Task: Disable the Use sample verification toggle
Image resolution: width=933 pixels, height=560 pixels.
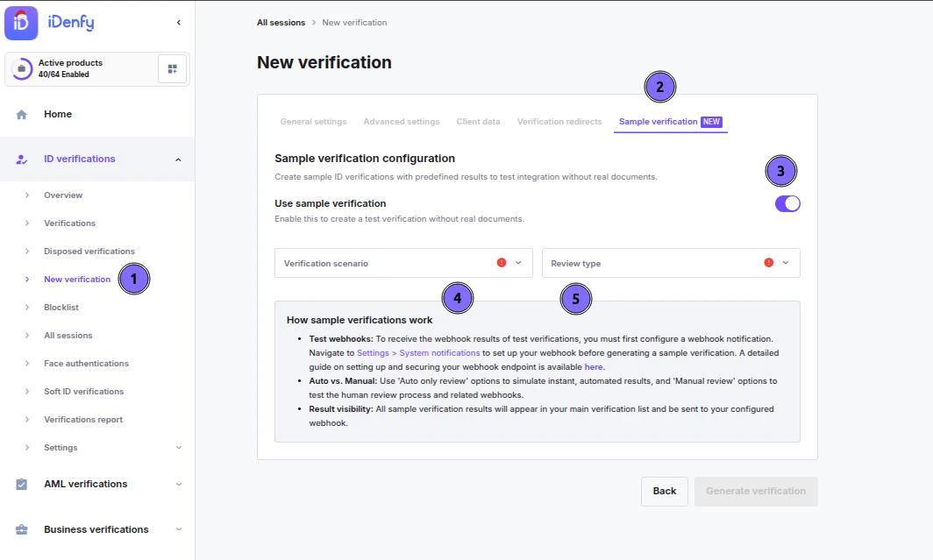Action: (x=787, y=203)
